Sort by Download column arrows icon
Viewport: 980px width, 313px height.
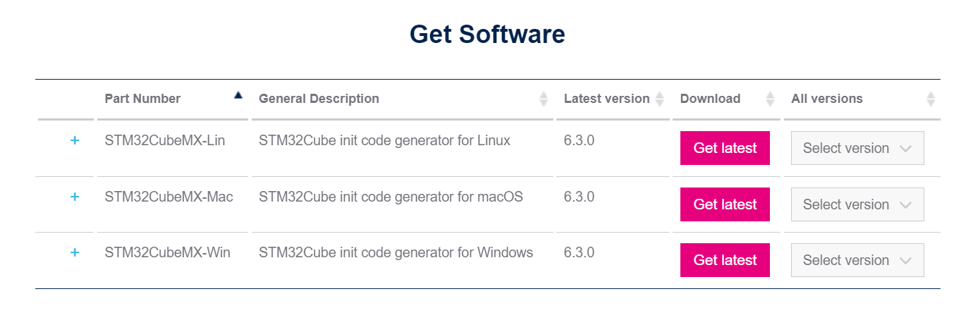point(770,99)
